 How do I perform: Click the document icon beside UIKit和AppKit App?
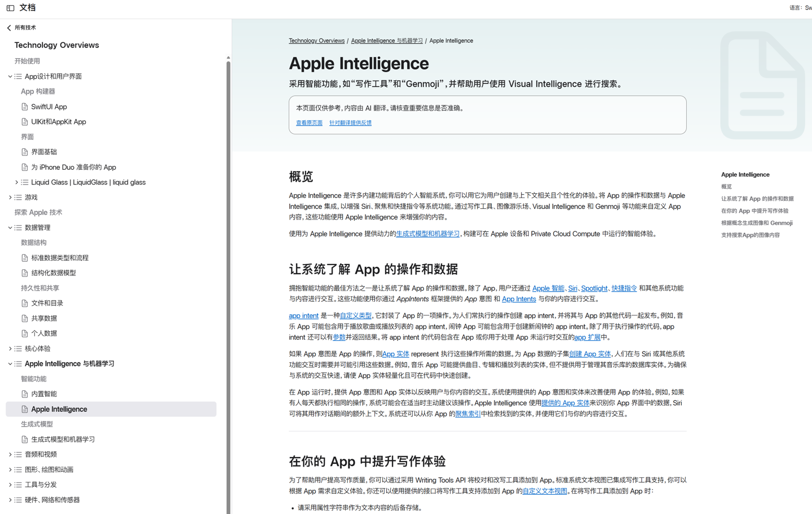tap(25, 122)
